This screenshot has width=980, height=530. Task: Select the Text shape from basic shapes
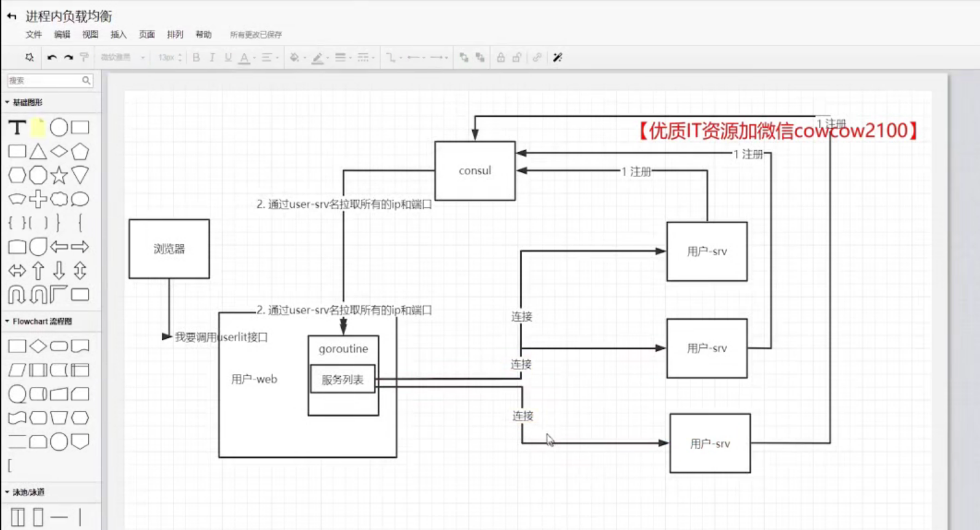click(17, 127)
